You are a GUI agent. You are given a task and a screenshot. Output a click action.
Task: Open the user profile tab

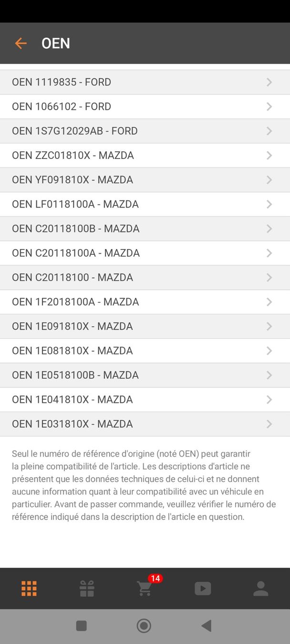[x=260, y=588]
